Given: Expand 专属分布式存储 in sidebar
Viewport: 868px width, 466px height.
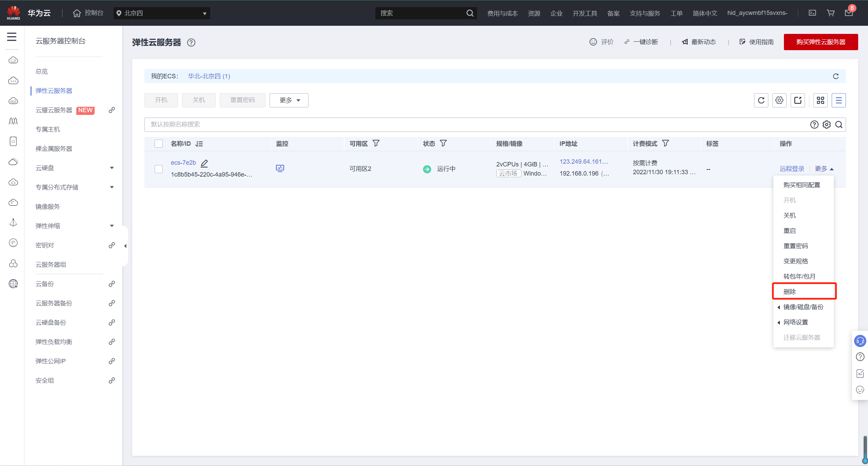Looking at the screenshot, I should (x=112, y=187).
